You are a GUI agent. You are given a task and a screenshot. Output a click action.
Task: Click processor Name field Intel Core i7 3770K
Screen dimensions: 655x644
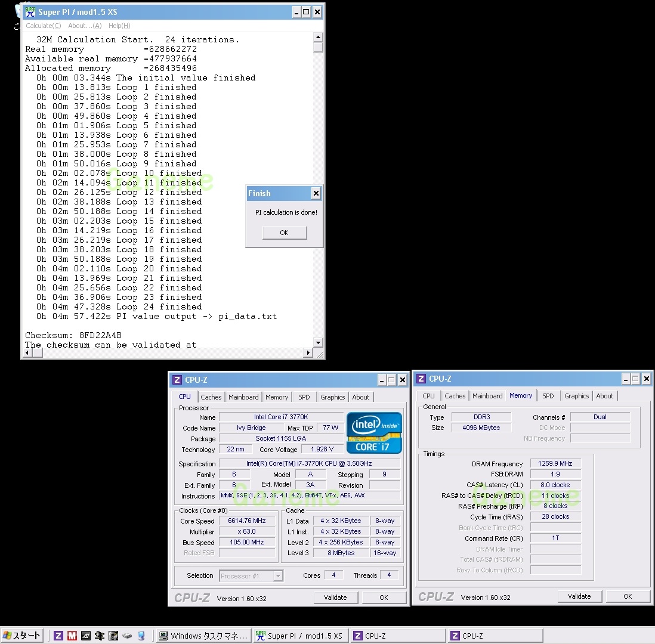pyautogui.click(x=281, y=417)
